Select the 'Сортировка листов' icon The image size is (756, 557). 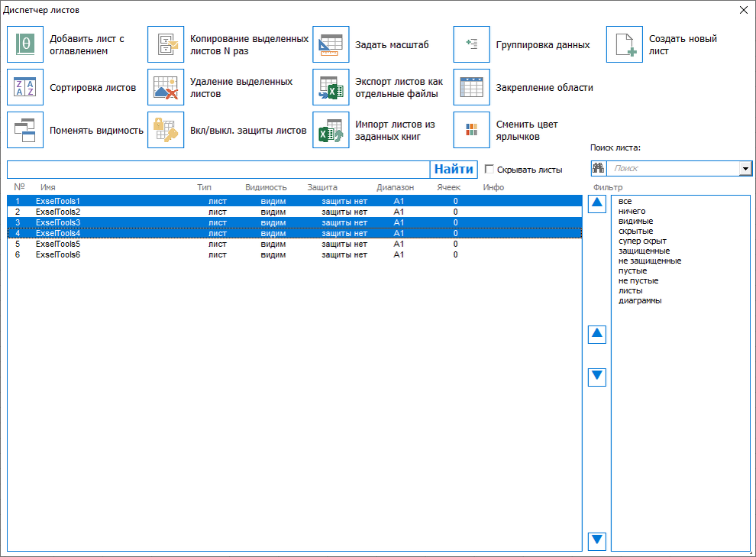coord(25,86)
